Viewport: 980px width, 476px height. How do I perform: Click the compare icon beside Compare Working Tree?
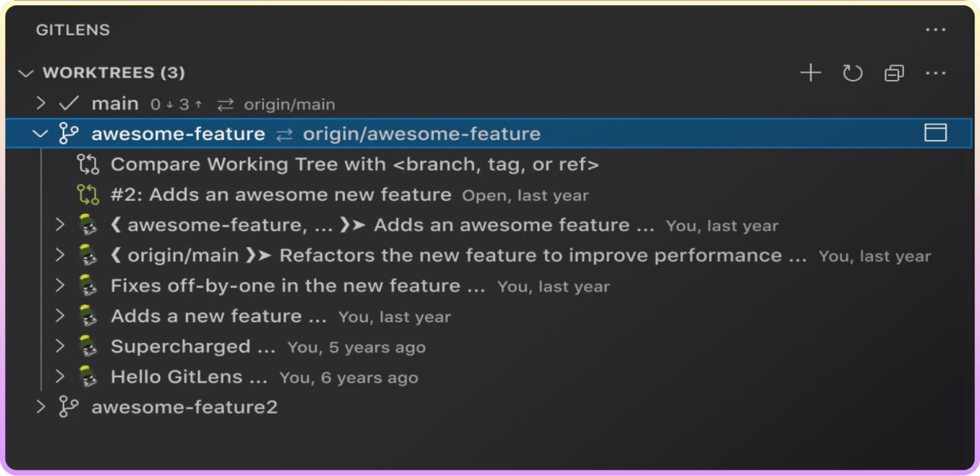pos(88,165)
